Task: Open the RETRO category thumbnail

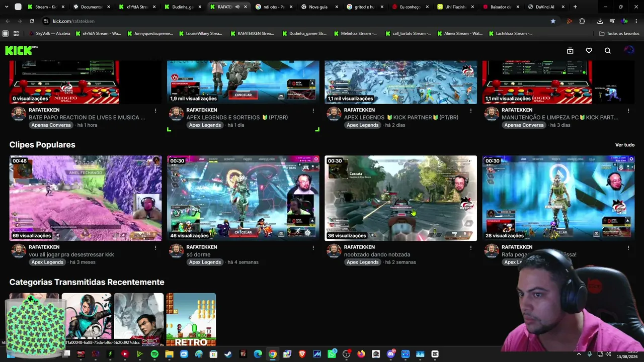Action: click(191, 320)
